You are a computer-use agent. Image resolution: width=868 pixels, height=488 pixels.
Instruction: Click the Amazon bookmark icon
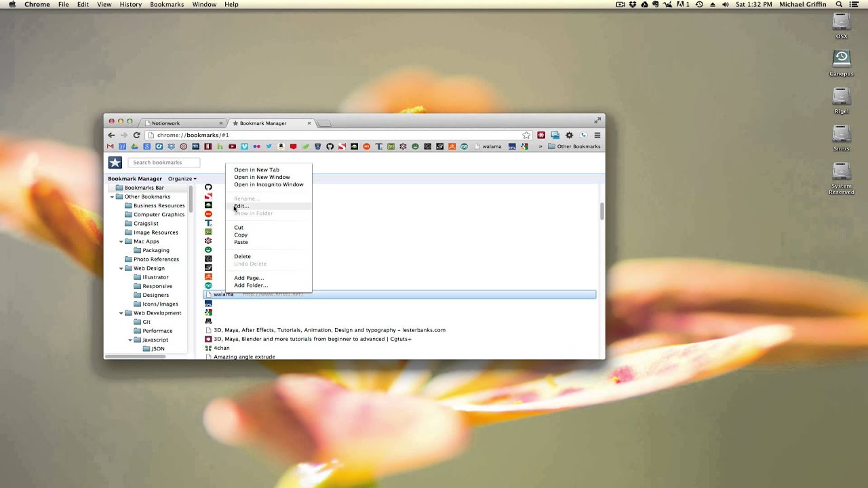[x=281, y=146]
